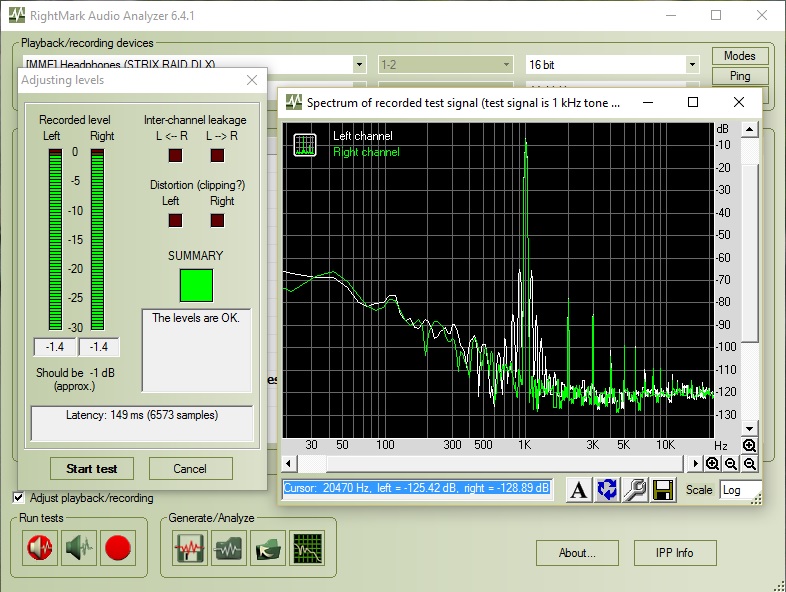Click the anti-aliasing 'A' icon in spectrum toolbar
This screenshot has width=786, height=592.
coord(578,490)
